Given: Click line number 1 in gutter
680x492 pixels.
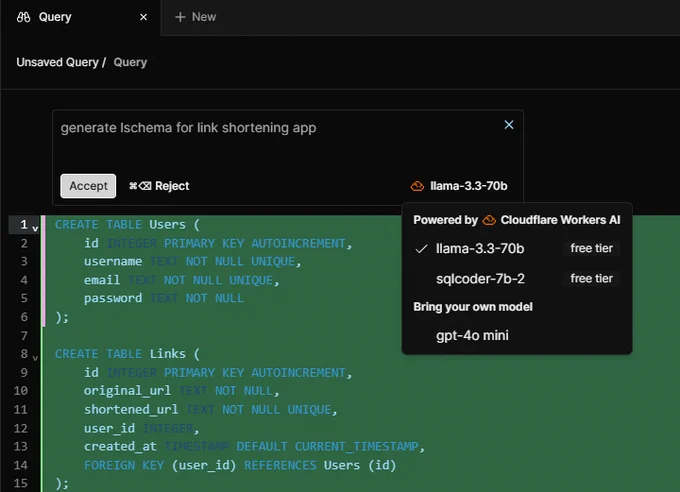Looking at the screenshot, I should [x=23, y=224].
